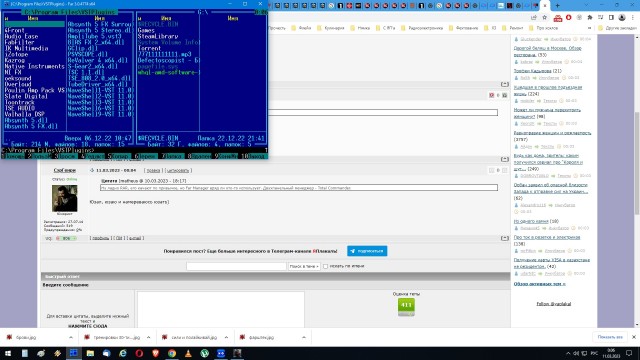640x360 pixels.
Task: Open the 'Поиск в теме' search dropdown
Action: point(304,266)
